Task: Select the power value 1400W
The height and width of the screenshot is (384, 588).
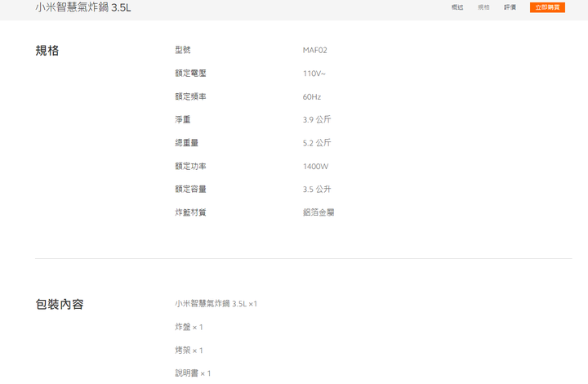Action: [x=315, y=167]
